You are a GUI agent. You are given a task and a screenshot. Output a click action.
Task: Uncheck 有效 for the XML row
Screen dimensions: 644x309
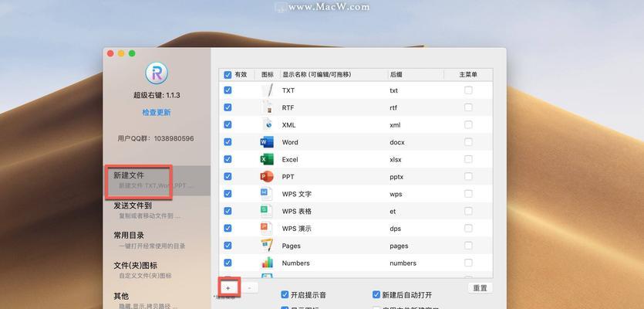click(228, 124)
